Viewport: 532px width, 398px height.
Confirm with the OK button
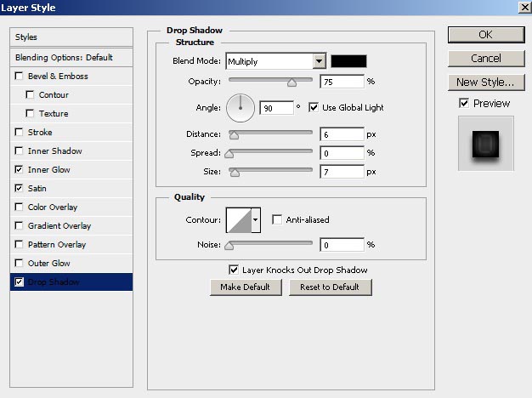pos(486,35)
